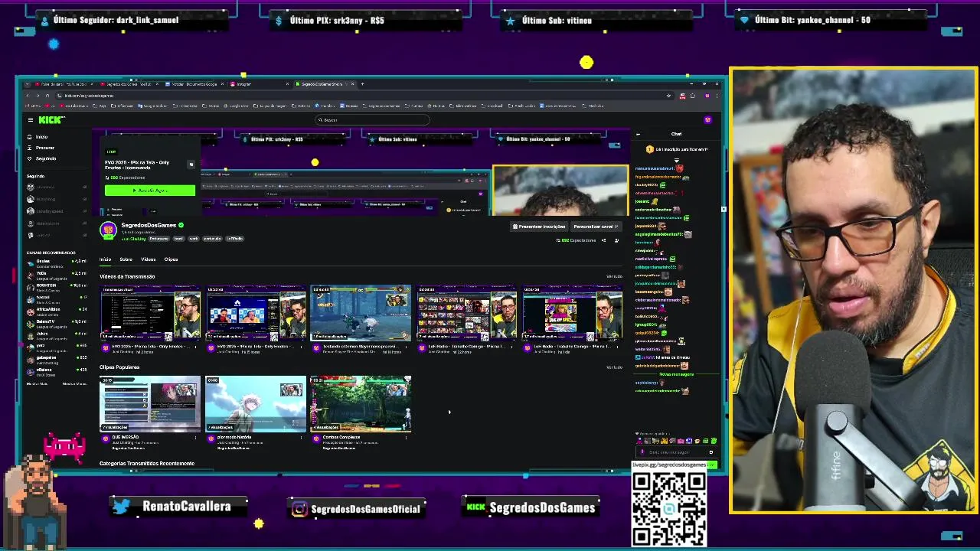Click Presentear Inscrições button
This screenshot has width=980, height=551.
540,227
